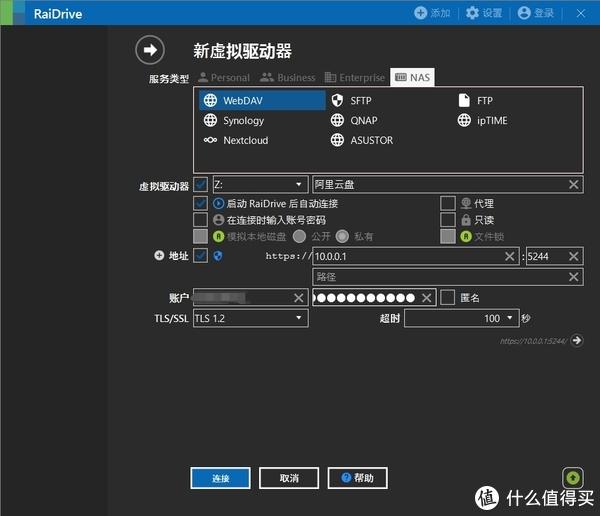Clear the 5244 port value
The image size is (600, 516).
[573, 256]
